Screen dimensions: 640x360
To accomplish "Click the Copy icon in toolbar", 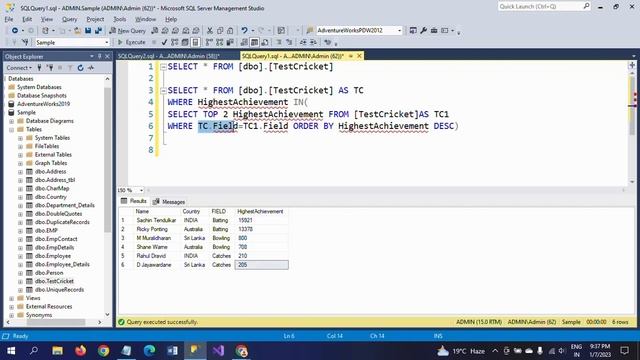I will (220, 31).
